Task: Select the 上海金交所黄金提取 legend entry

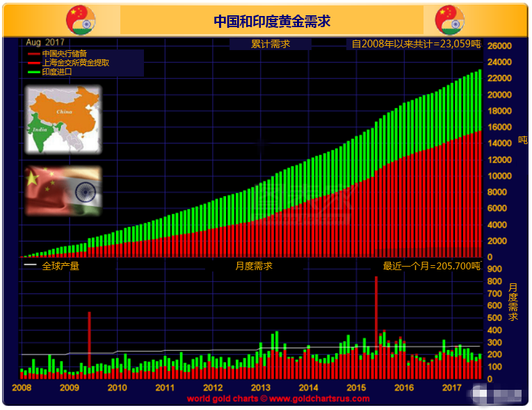Action: tap(74, 63)
